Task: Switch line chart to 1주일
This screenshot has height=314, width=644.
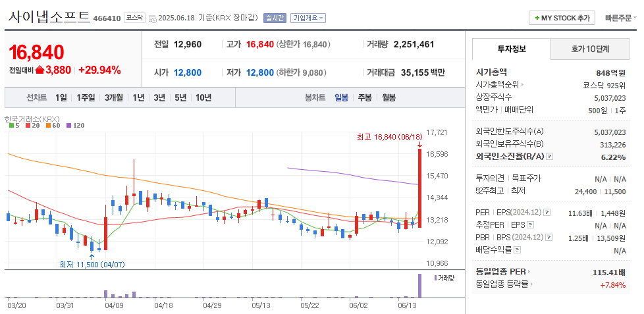Action: [86, 97]
